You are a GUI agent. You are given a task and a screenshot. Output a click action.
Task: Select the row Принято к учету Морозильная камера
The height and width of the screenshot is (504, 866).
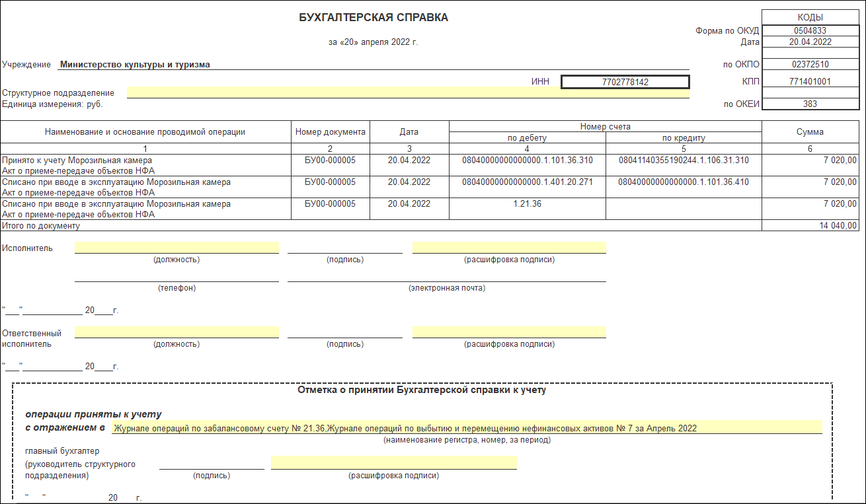click(x=430, y=165)
